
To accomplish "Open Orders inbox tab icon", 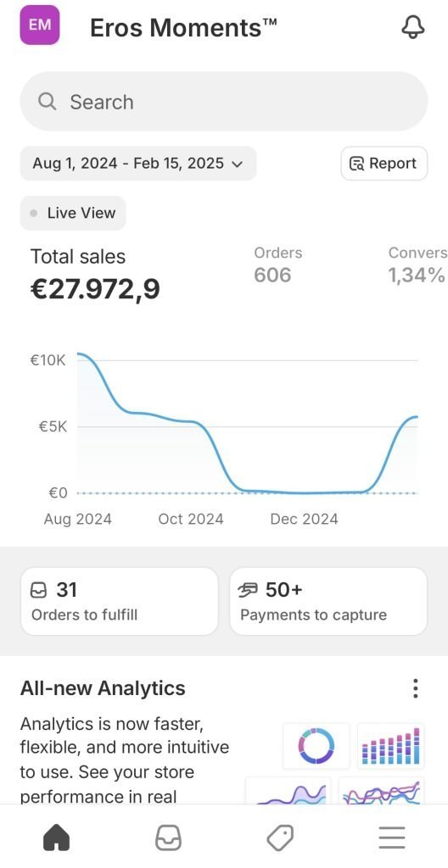I will coord(168,837).
